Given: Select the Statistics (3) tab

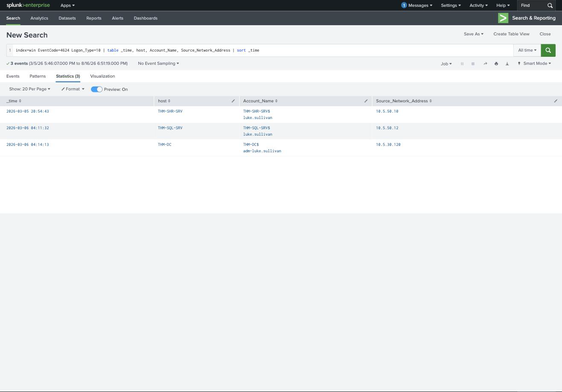Looking at the screenshot, I should pyautogui.click(x=68, y=76).
